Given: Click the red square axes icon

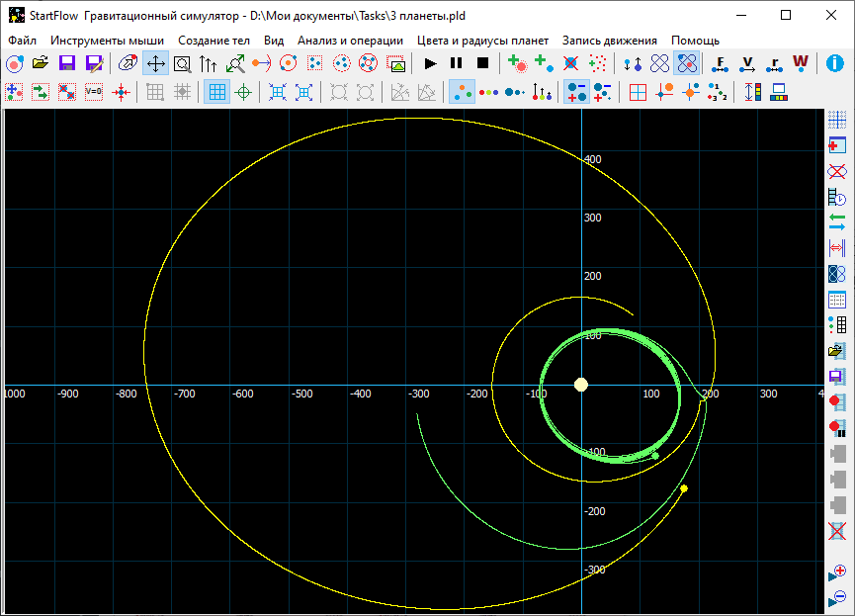Looking at the screenshot, I should coord(638,92).
